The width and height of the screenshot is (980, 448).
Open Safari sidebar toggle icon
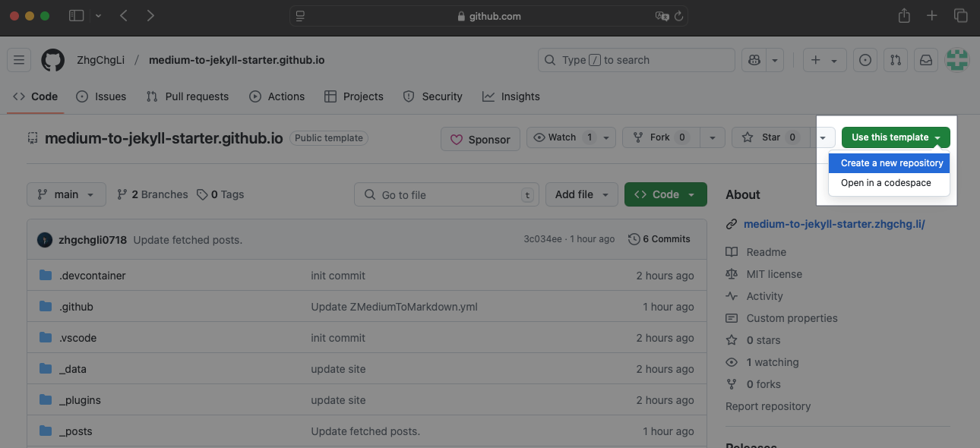point(76,16)
